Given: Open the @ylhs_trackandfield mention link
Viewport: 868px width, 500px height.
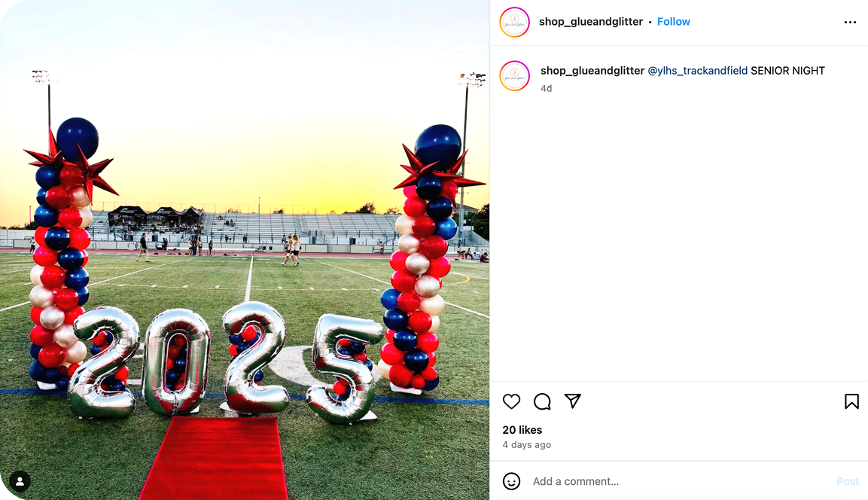Looking at the screenshot, I should click(698, 71).
